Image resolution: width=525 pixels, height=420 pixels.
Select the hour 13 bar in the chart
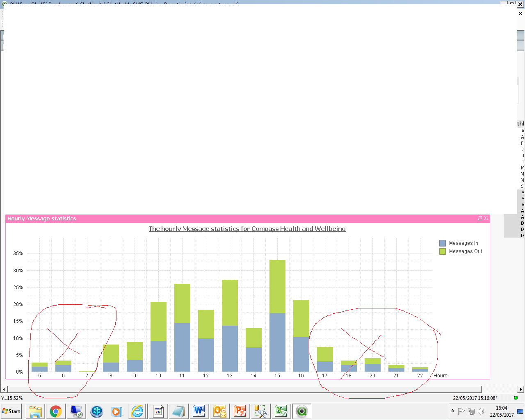tap(230, 326)
